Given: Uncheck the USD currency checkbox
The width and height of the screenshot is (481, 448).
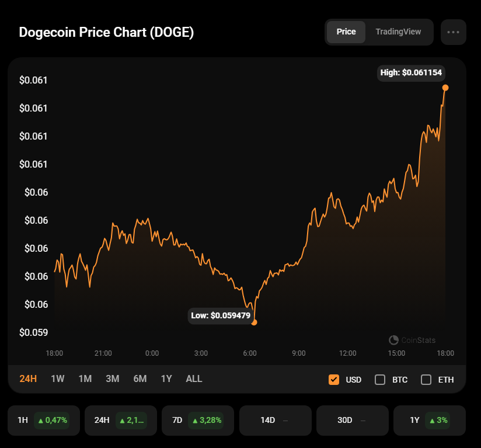Looking at the screenshot, I should [x=334, y=380].
